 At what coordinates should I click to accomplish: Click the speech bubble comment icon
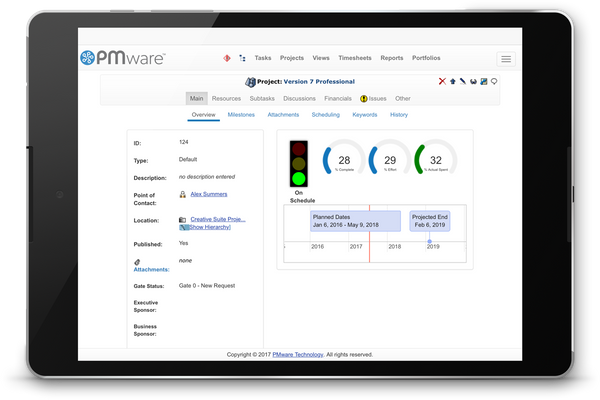[494, 81]
